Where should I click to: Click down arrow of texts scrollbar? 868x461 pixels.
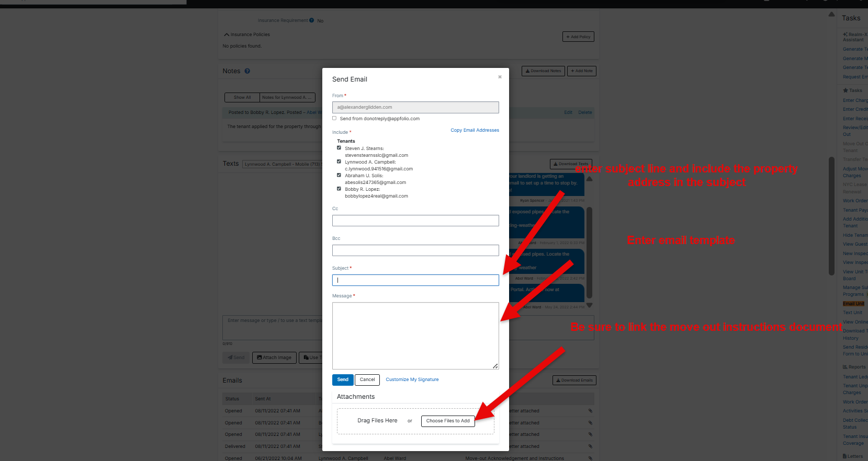590,305
